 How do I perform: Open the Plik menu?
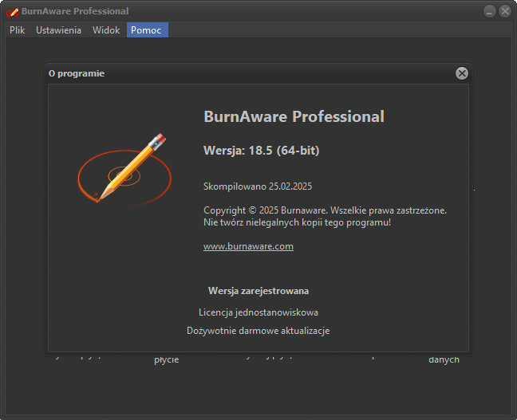coord(17,30)
